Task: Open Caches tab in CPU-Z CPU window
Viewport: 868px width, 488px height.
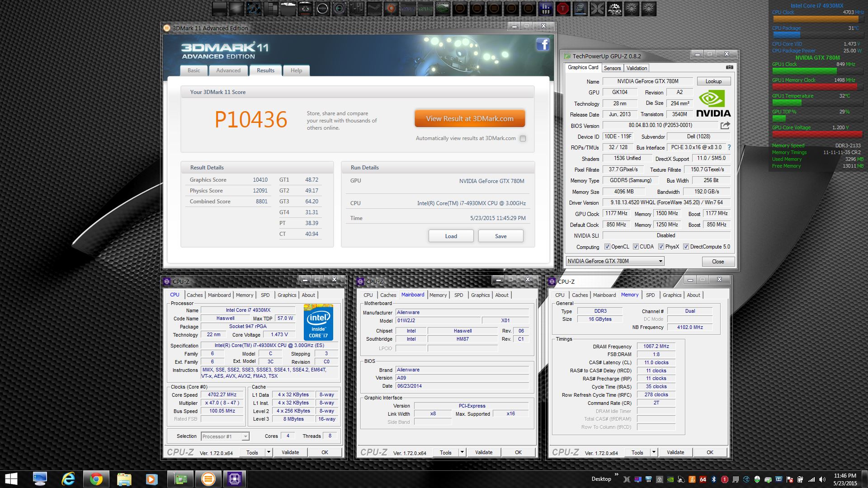Action: (195, 295)
